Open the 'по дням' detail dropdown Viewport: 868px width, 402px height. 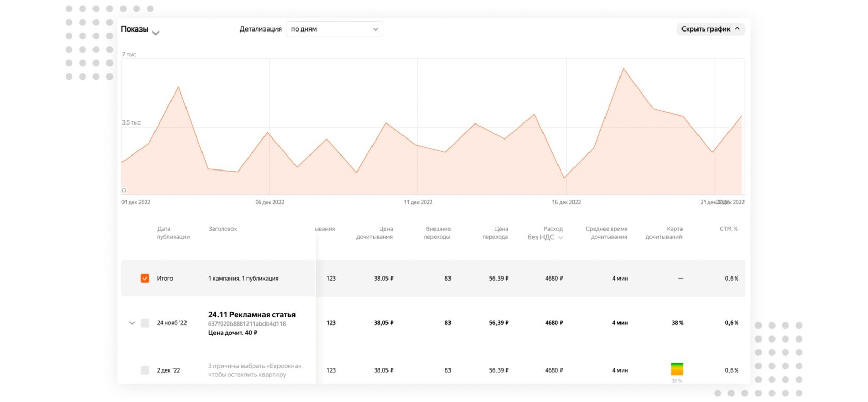pos(335,29)
